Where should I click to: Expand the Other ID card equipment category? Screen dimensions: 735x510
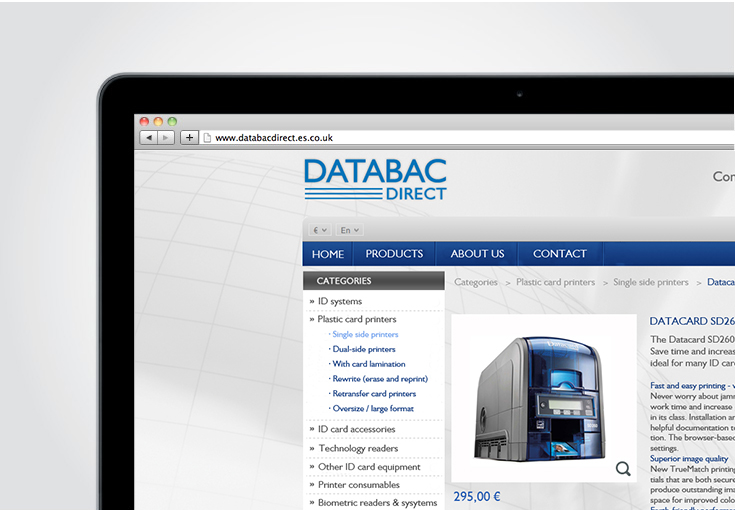click(369, 467)
